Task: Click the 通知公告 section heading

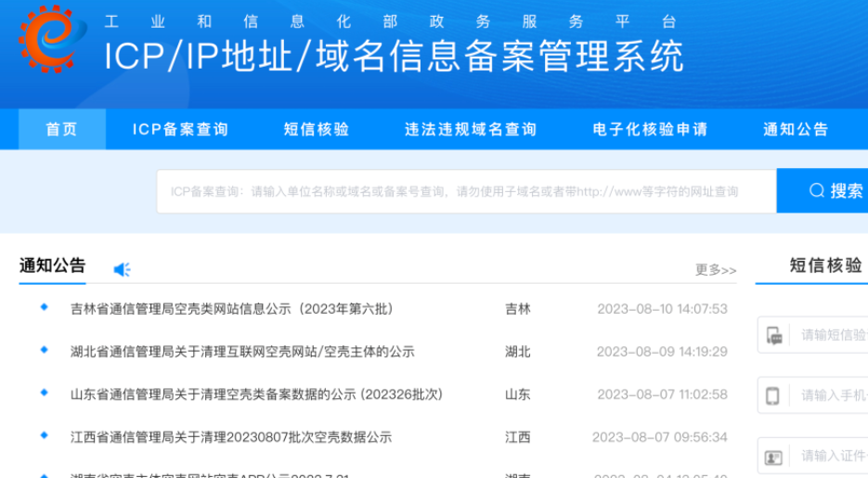Action: tap(53, 265)
